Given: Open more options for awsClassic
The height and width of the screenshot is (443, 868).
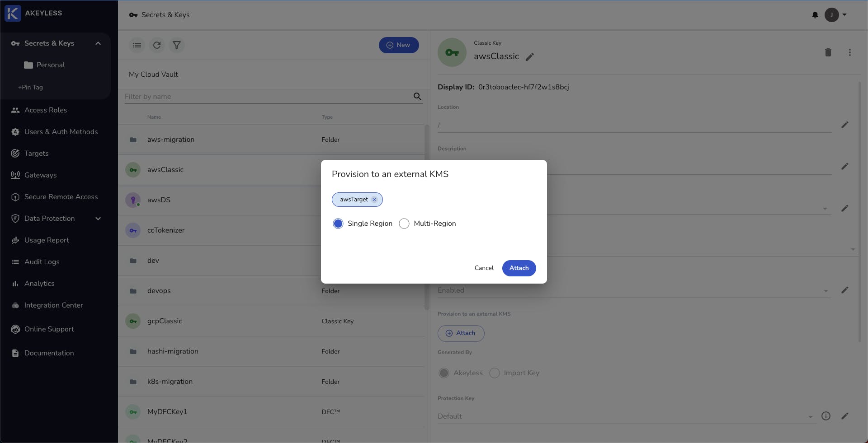Looking at the screenshot, I should point(850,52).
